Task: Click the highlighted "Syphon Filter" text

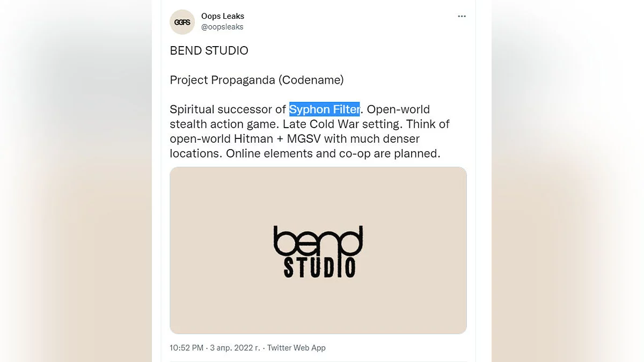Action: pos(324,109)
